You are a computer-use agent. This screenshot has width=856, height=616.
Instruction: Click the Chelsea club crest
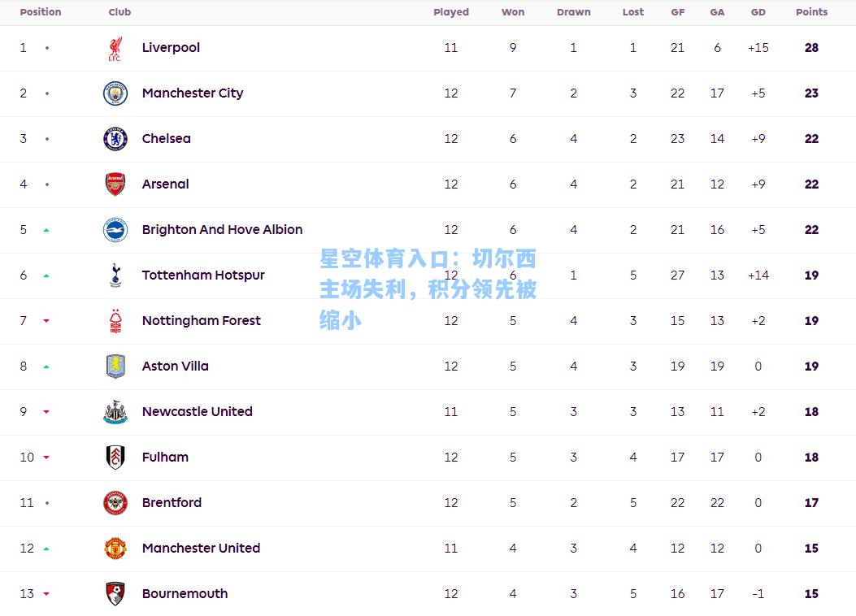(115, 139)
